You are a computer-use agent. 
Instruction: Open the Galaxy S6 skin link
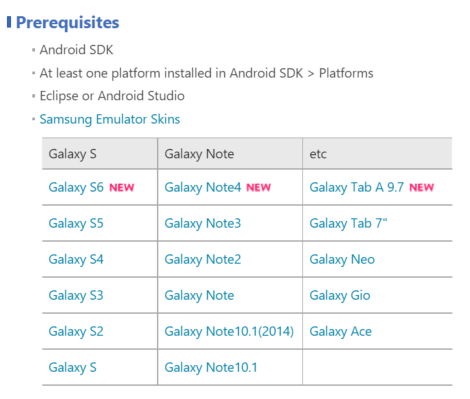[76, 188]
